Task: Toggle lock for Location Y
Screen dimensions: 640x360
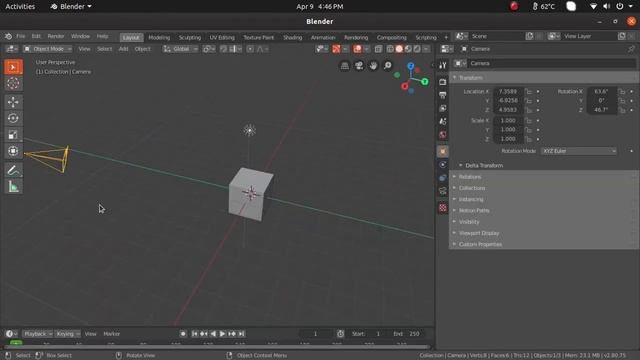Action: click(x=529, y=100)
